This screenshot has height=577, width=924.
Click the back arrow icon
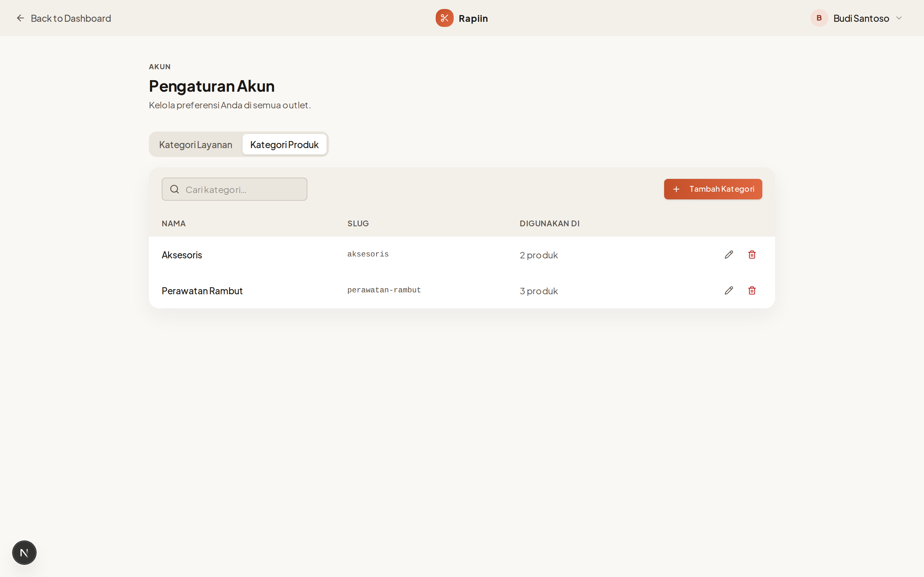pyautogui.click(x=20, y=18)
